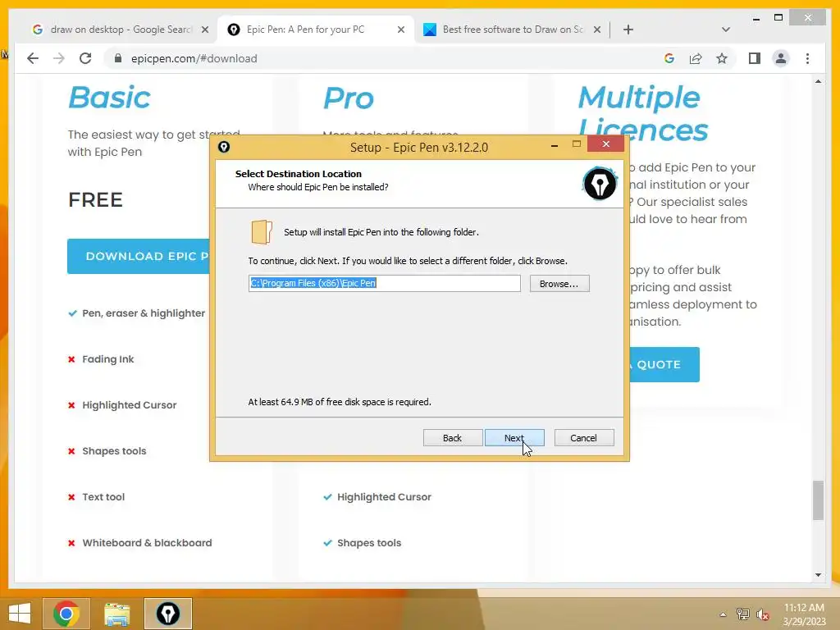Click 'Highlighted Cursor' in Pro column
Screen dimensions: 840x630
click(x=384, y=496)
